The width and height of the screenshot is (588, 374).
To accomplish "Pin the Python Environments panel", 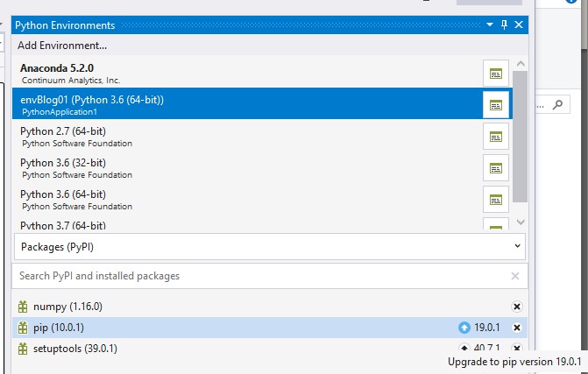I will click(504, 25).
